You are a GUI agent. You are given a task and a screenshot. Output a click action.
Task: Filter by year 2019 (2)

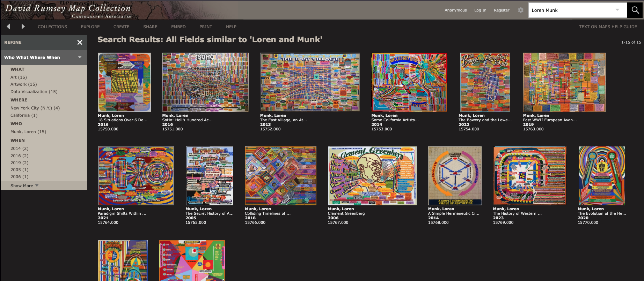[20, 163]
